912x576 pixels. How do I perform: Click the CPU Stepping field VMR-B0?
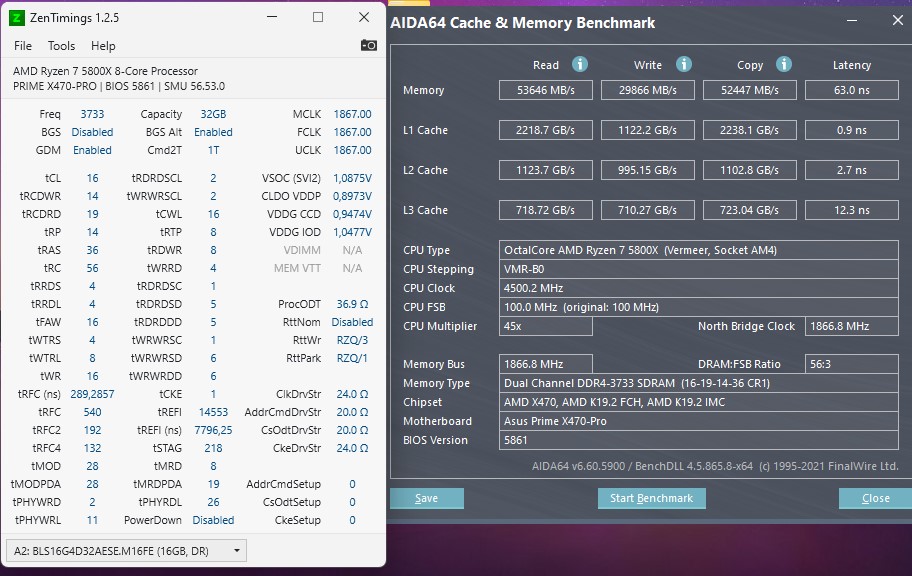[x=699, y=269]
